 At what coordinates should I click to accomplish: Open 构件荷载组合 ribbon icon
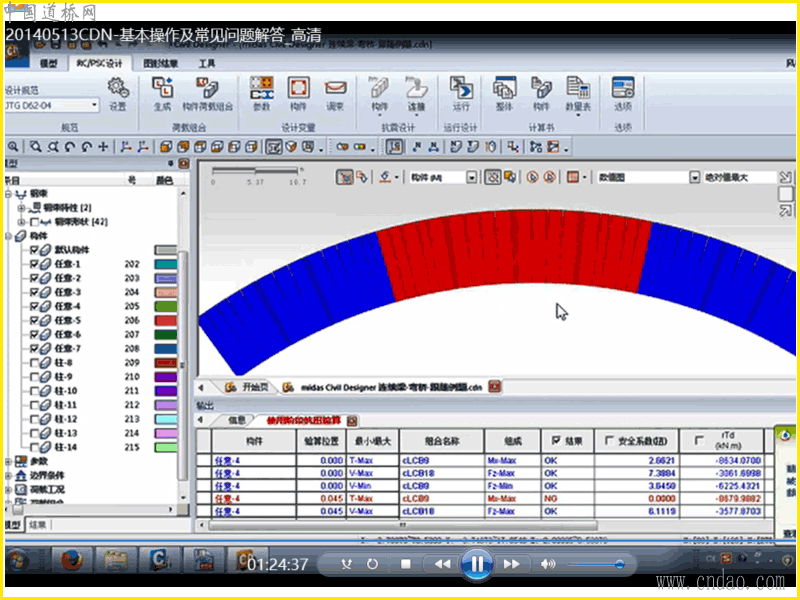click(208, 88)
